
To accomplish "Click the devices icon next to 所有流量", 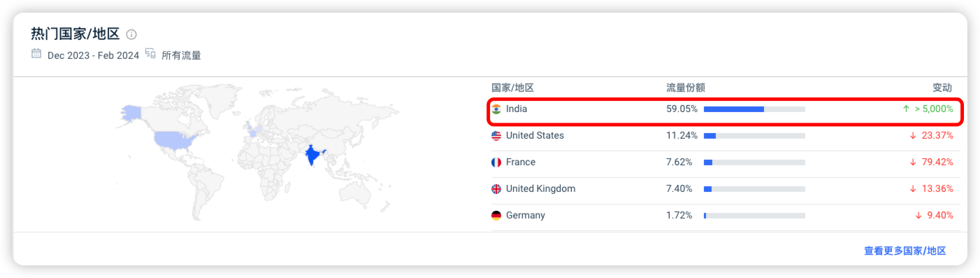I will coord(150,54).
